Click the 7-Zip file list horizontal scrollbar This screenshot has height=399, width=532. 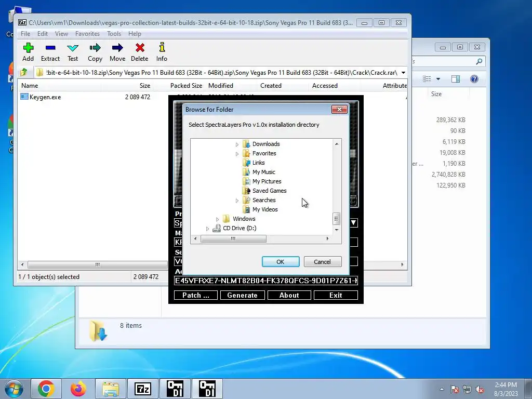(97, 264)
